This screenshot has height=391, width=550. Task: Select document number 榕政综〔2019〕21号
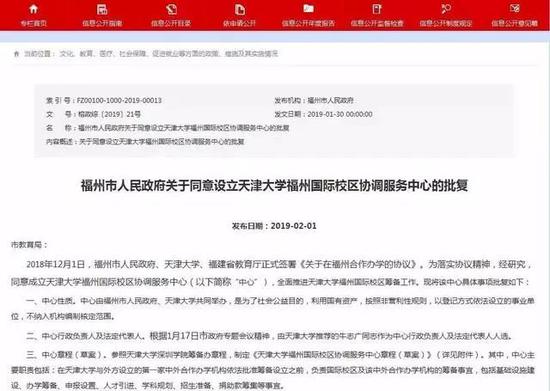(109, 114)
